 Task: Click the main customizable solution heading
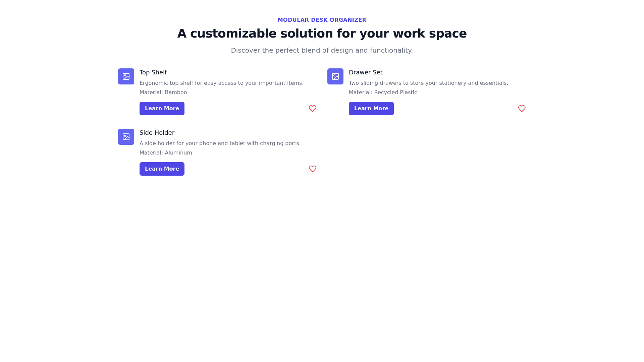322,34
